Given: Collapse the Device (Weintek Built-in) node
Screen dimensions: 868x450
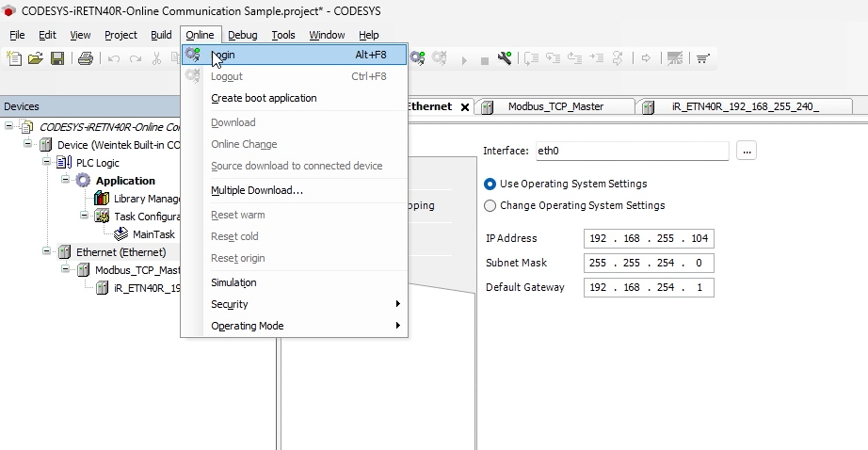Looking at the screenshot, I should click(27, 144).
